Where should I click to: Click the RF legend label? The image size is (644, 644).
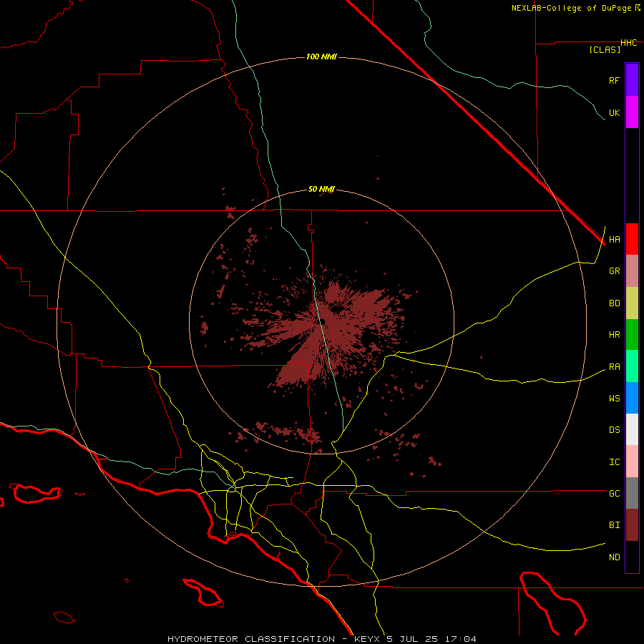coord(614,80)
